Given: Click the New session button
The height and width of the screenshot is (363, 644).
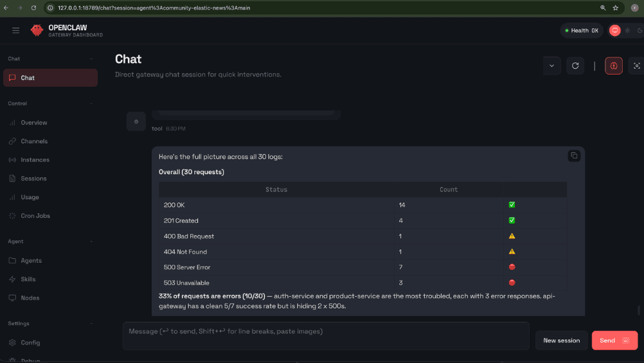Looking at the screenshot, I should (x=562, y=341).
